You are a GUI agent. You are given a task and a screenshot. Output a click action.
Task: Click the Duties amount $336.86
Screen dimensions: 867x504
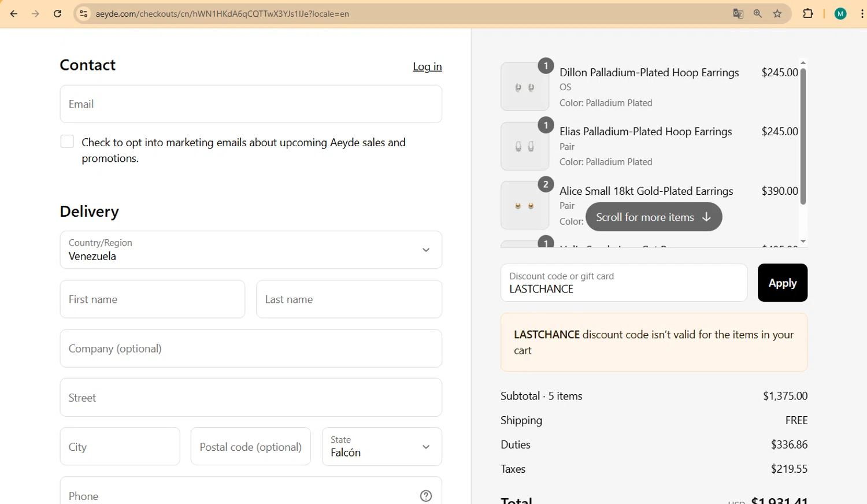click(789, 444)
